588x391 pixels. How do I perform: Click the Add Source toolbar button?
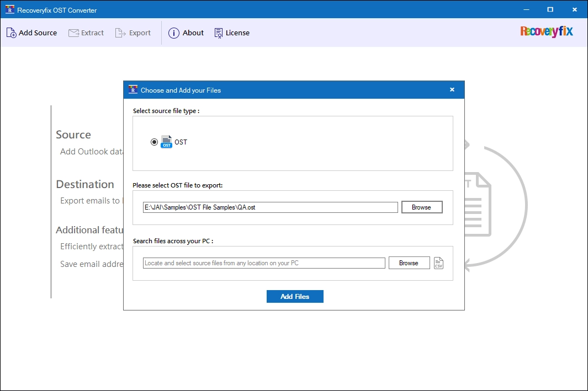point(31,33)
